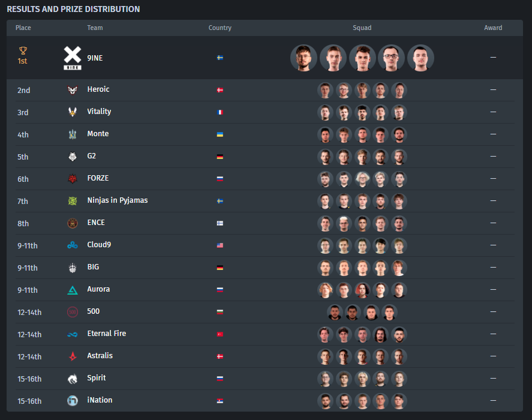Open the G2 team logo

pyautogui.click(x=73, y=157)
